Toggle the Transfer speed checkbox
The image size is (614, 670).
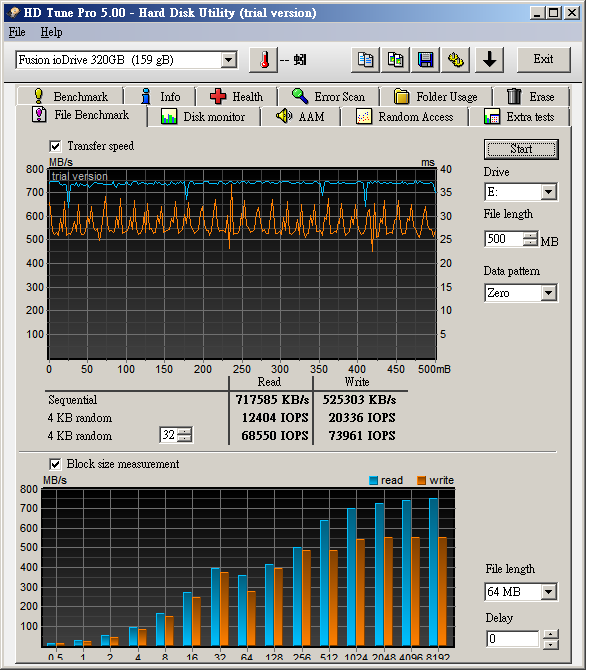click(x=55, y=146)
